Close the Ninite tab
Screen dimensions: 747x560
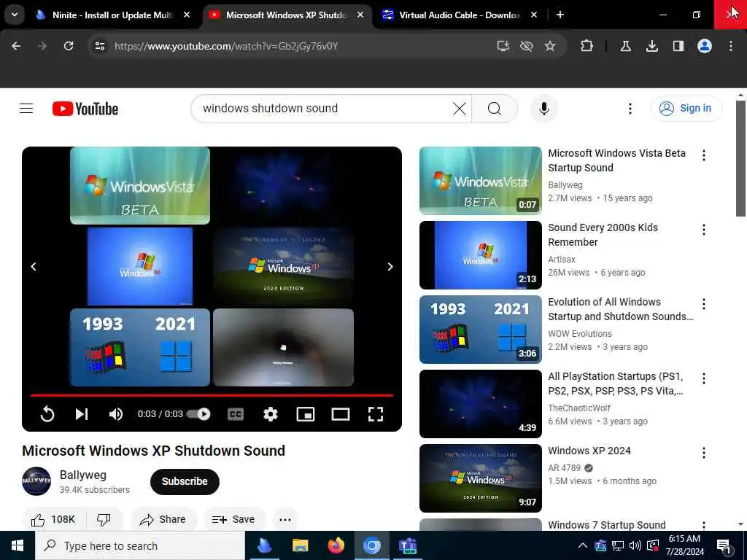tap(187, 15)
